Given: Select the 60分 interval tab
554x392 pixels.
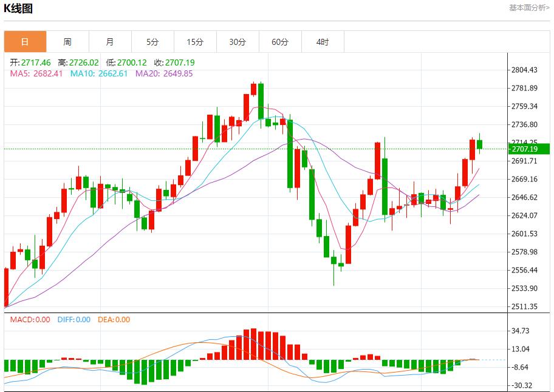Looking at the screenshot, I should pos(280,42).
